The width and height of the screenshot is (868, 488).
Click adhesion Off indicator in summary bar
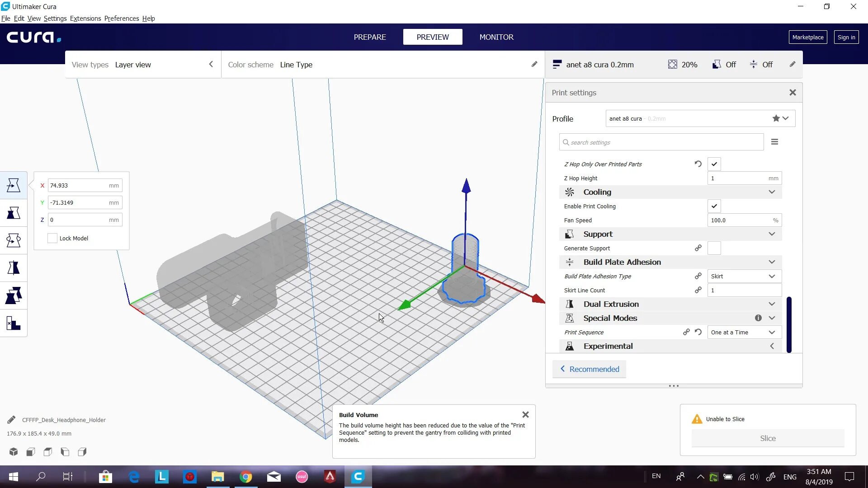click(x=761, y=65)
